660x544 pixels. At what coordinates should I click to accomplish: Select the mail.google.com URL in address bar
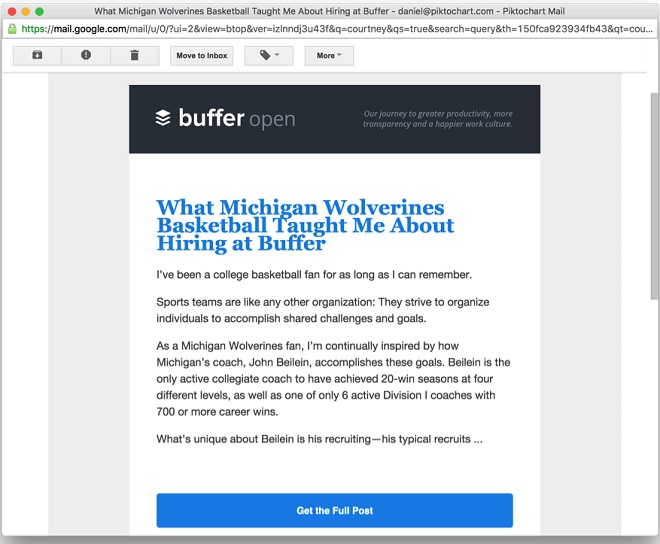(x=337, y=29)
